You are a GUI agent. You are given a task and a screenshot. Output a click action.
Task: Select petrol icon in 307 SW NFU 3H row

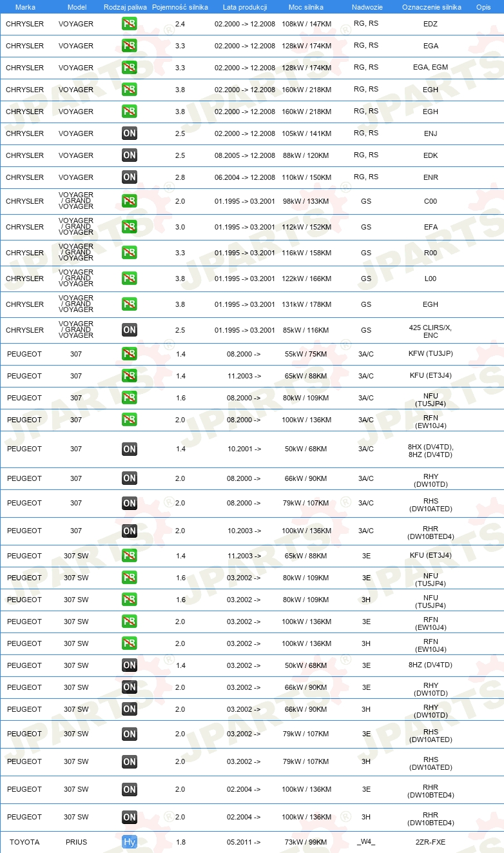pos(130,600)
